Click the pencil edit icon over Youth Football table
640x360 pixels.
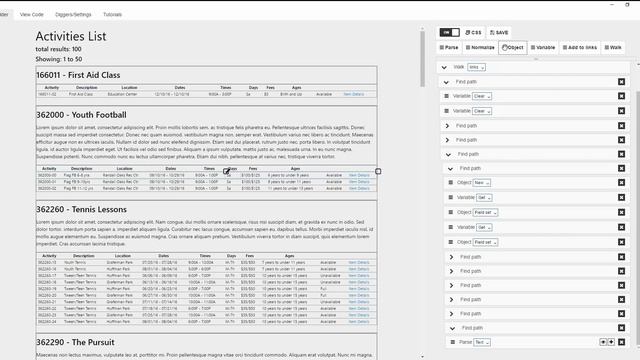[226, 171]
